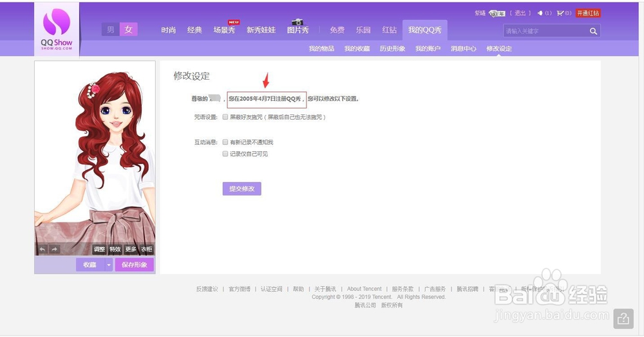Open 我的账户 submenu
Screen dimensions: 644x337
click(x=428, y=48)
